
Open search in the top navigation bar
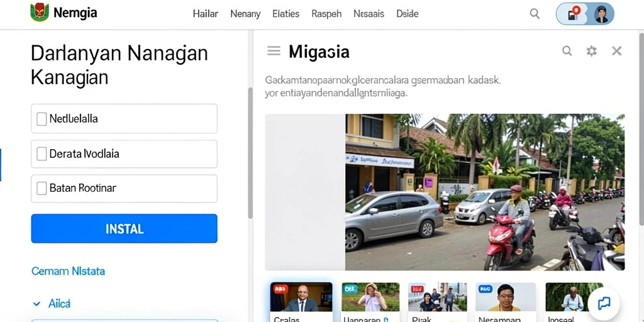coord(535,14)
